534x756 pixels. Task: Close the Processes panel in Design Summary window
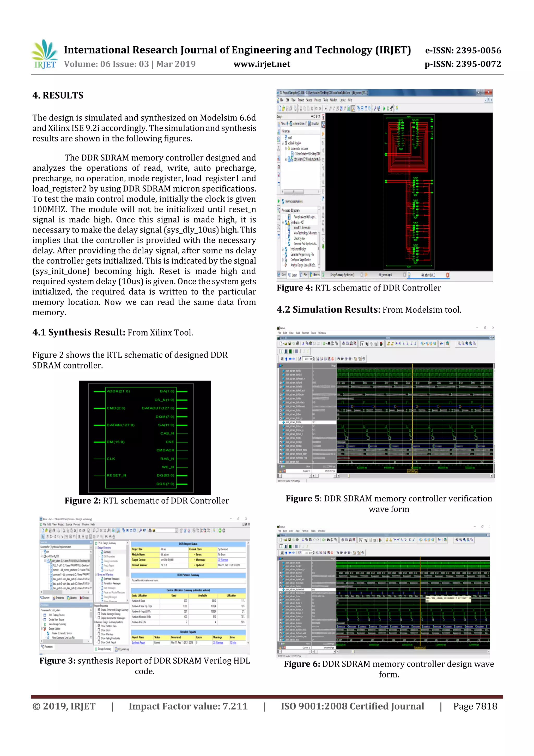tap(91, 605)
